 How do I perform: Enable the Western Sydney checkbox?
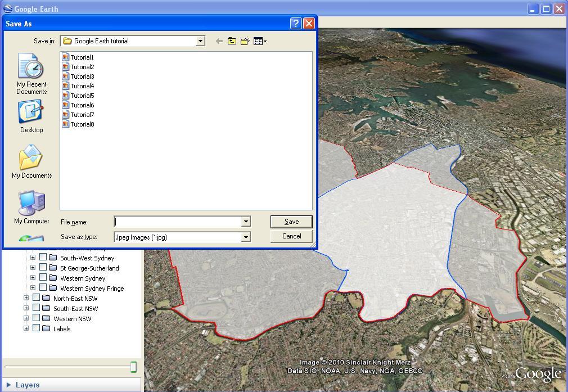pyautogui.click(x=43, y=277)
